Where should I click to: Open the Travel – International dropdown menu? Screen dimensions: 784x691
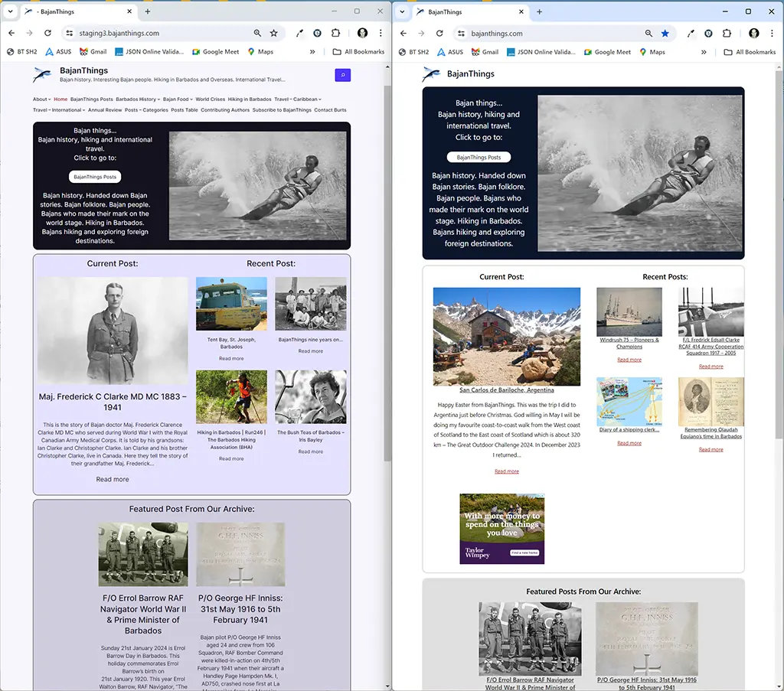pos(58,110)
